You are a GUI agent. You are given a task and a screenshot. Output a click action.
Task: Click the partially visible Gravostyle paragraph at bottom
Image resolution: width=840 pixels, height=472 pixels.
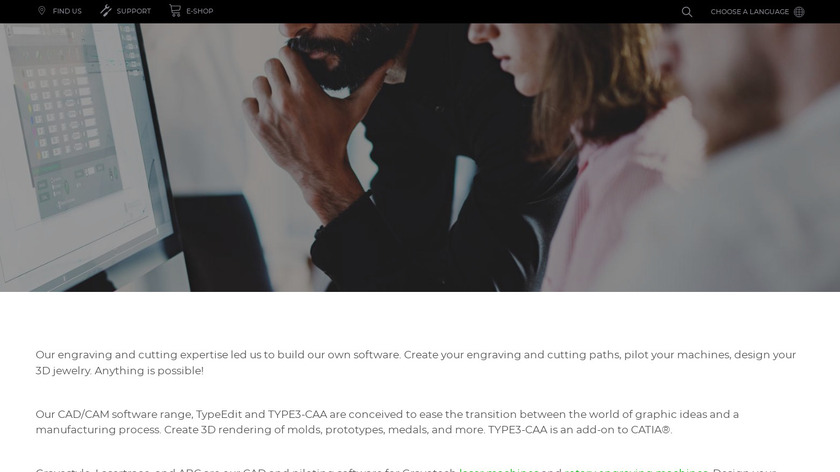[x=406, y=469]
